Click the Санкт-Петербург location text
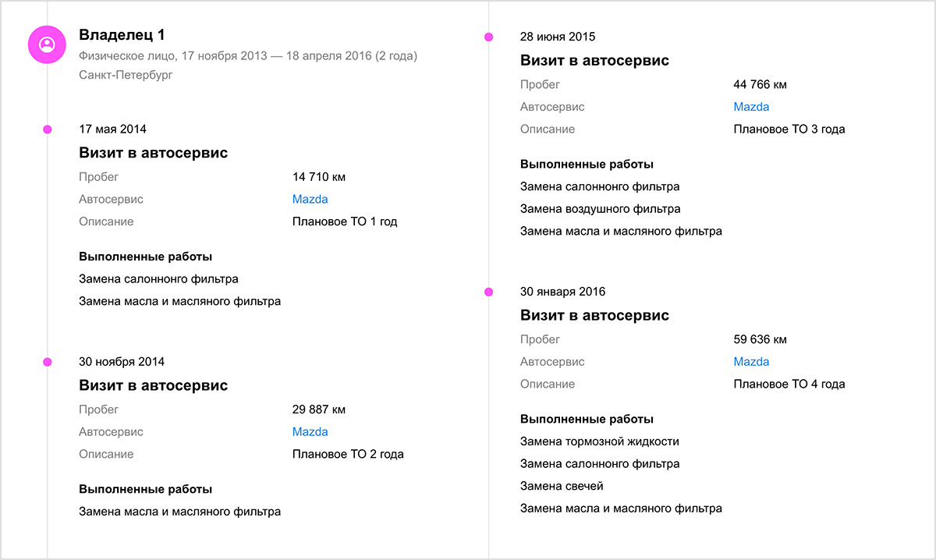This screenshot has height=560, width=936. [126, 75]
